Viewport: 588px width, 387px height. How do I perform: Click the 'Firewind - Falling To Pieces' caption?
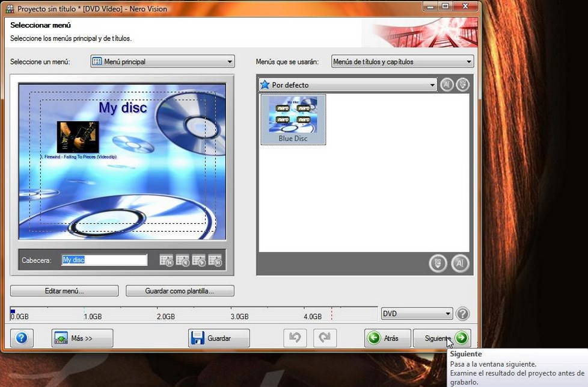point(79,157)
